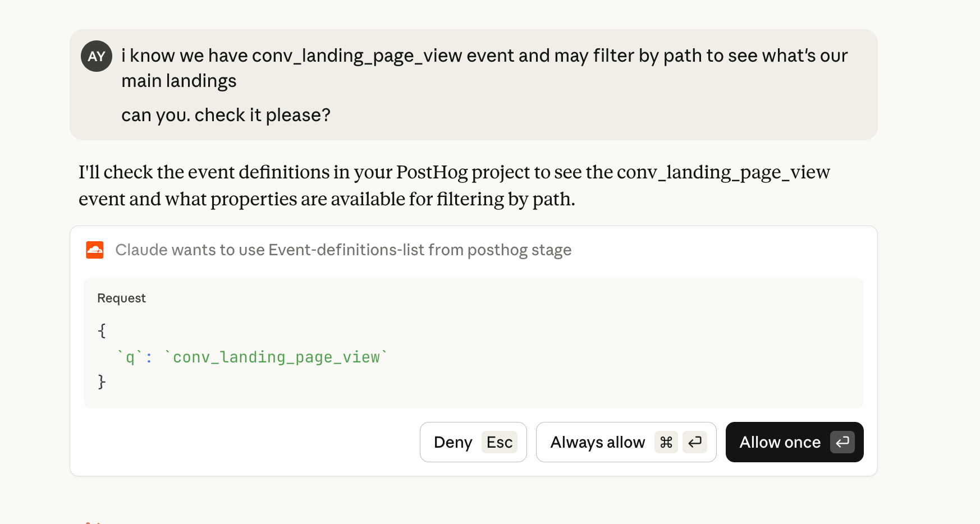Click the orange icon appearing below the dialog
The width and height of the screenshot is (980, 524).
point(93,521)
